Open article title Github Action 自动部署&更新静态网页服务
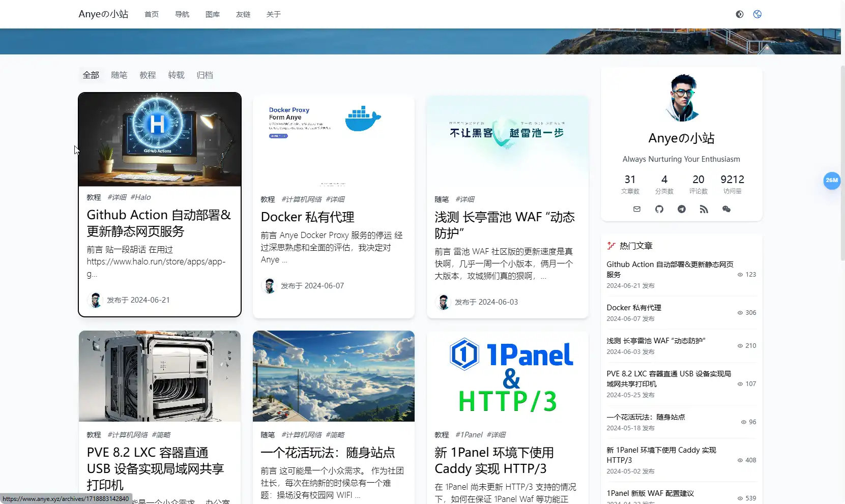Screen dimensions: 845x504 point(159,223)
